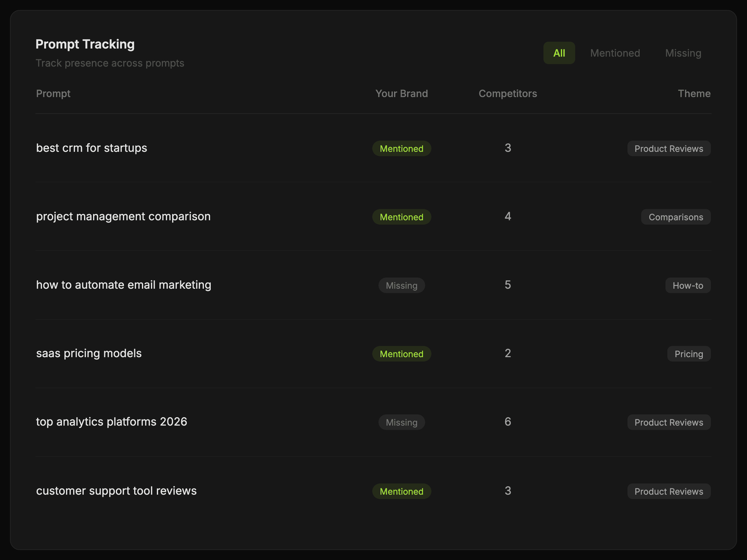747x560 pixels.
Task: Click the Competitors column header
Action: [x=507, y=94]
